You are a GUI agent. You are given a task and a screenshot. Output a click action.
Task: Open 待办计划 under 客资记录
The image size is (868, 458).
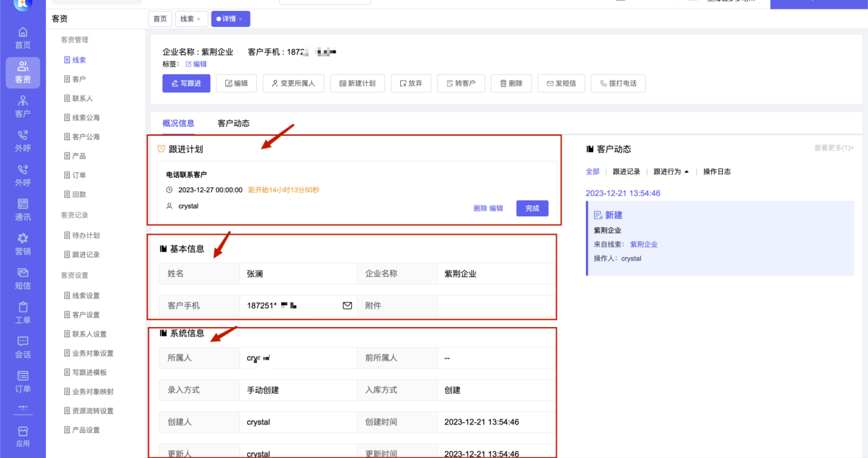click(x=81, y=235)
